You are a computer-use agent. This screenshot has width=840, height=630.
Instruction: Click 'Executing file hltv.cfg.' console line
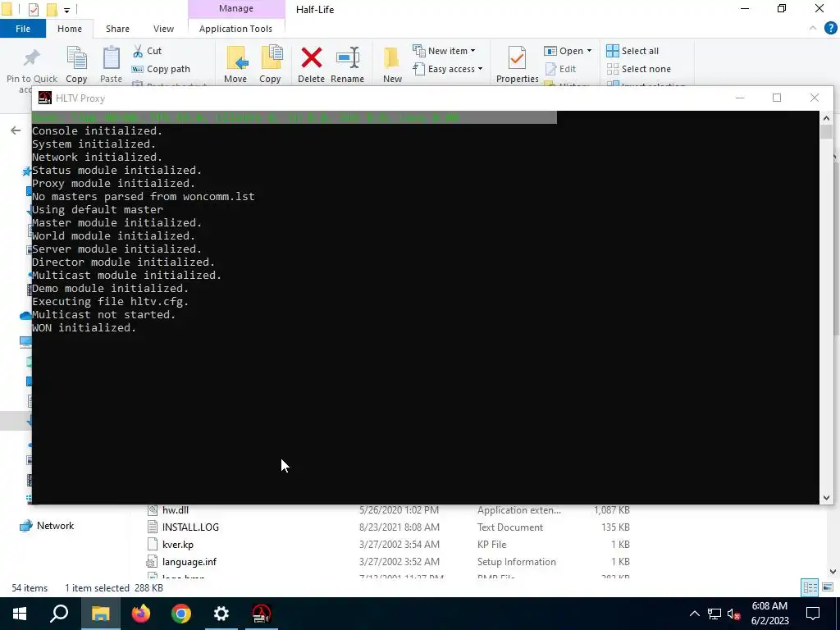(111, 302)
